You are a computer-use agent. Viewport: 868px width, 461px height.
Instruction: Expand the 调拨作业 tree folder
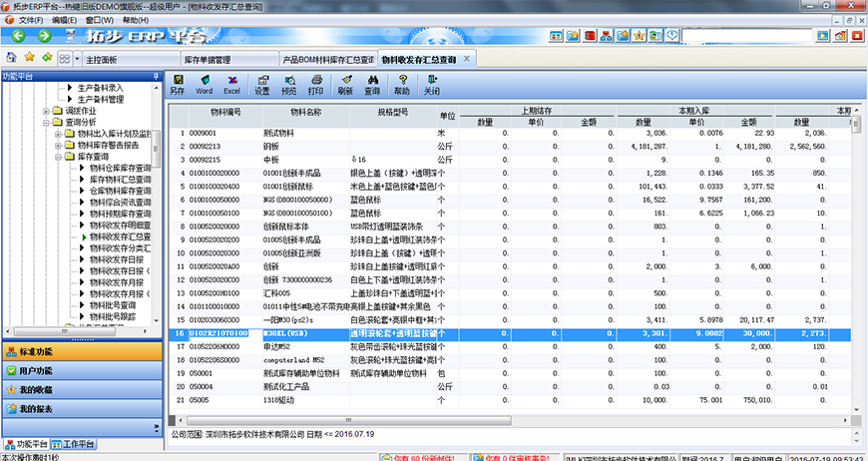coord(46,111)
